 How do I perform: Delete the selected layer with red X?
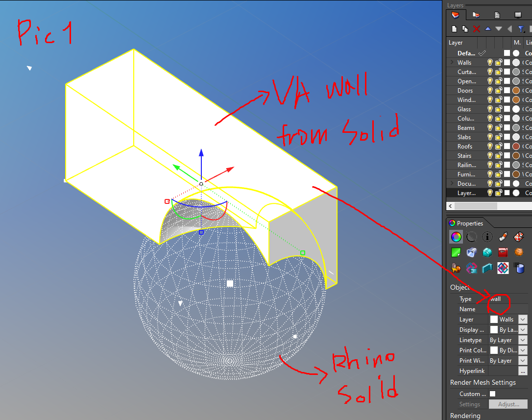coord(476,29)
